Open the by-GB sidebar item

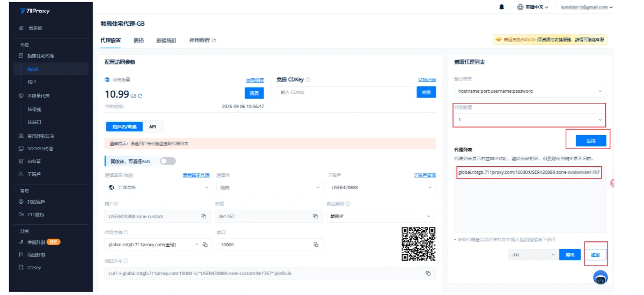click(x=51, y=69)
